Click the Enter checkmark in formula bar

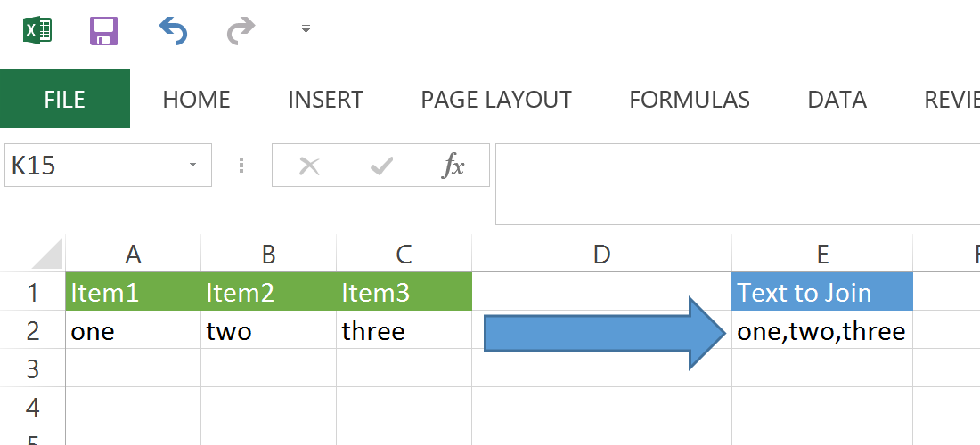click(381, 166)
